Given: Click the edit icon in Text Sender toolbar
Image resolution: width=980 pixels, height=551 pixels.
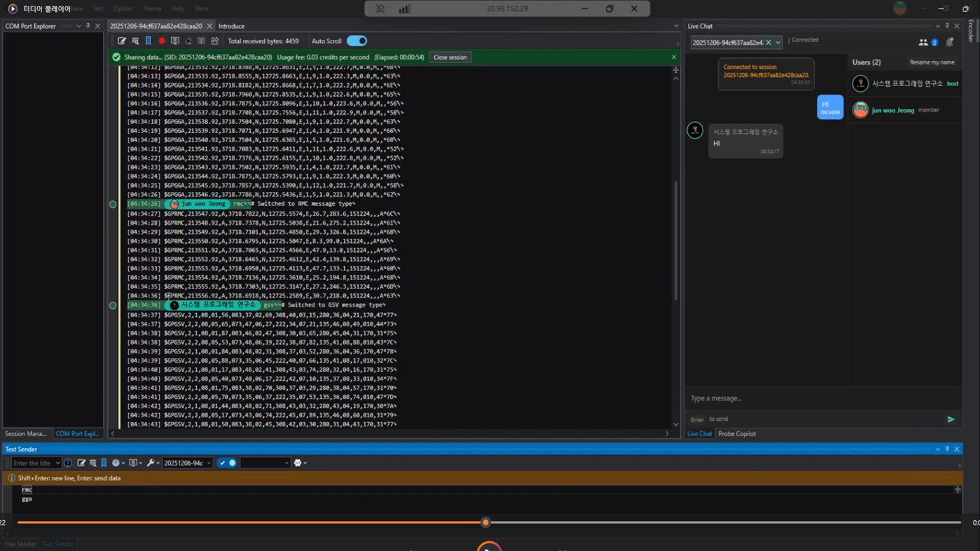Looking at the screenshot, I should pos(81,463).
